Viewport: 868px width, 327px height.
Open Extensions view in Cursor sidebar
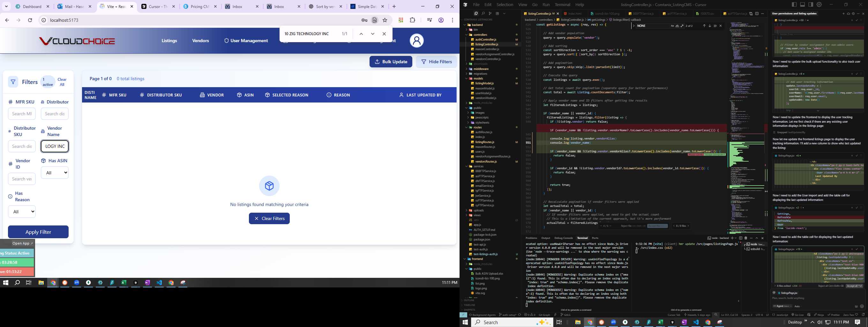pos(497,13)
